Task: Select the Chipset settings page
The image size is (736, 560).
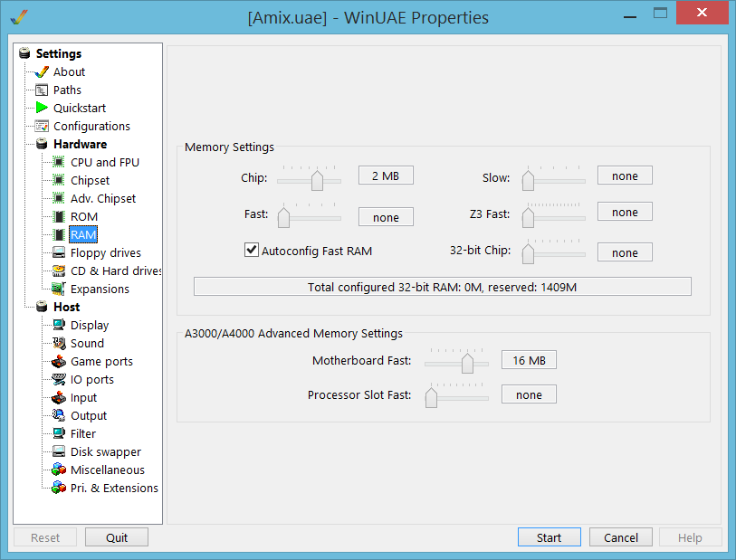Action: pos(90,181)
